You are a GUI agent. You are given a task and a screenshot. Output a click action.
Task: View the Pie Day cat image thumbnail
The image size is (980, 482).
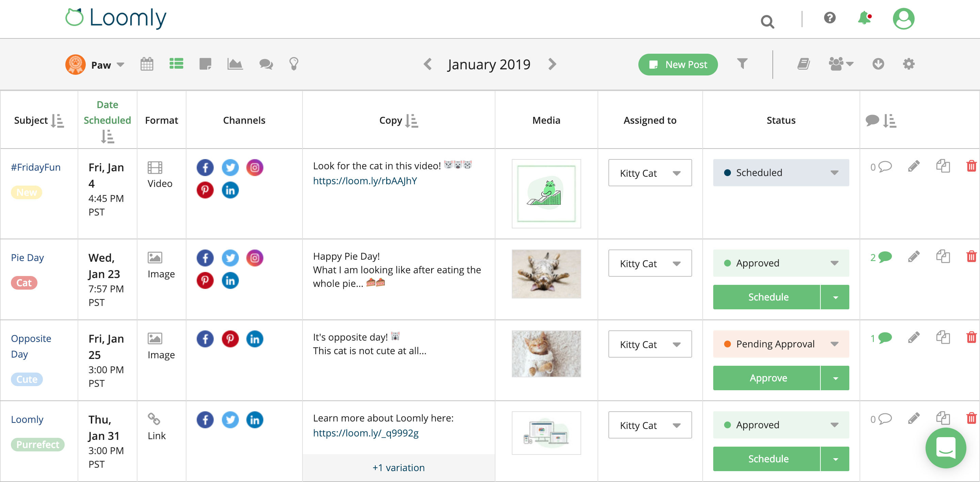click(546, 274)
